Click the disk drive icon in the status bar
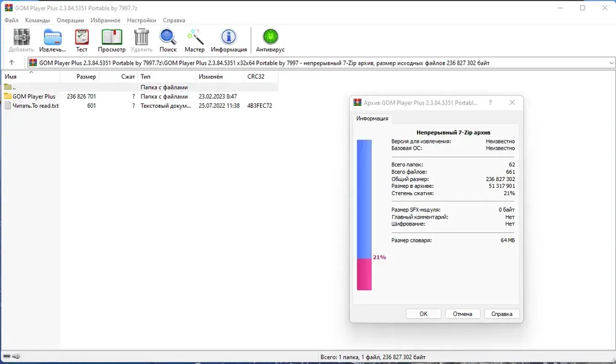 pos(7,356)
